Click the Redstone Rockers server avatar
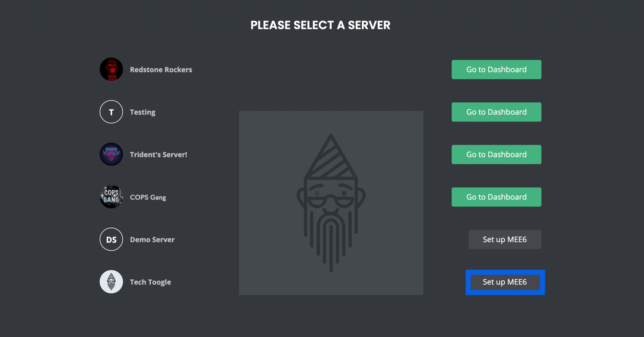The width and height of the screenshot is (644, 337). point(111,69)
